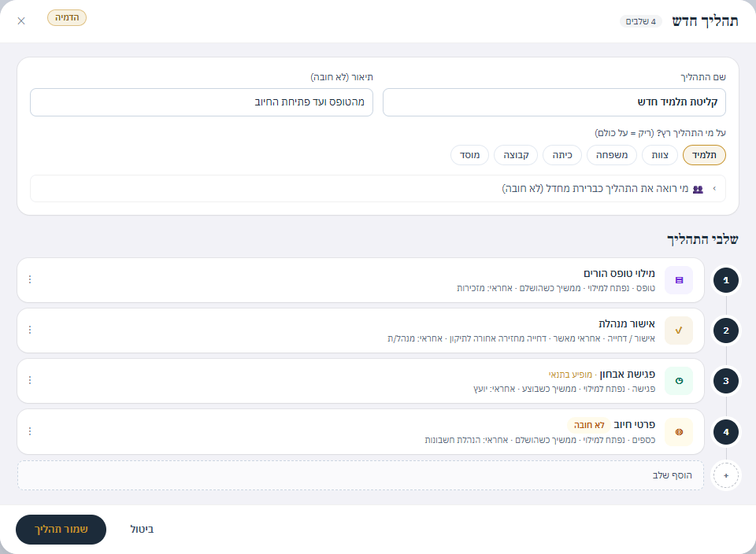Click the תיאור description input field
The width and height of the screenshot is (756, 554).
point(202,102)
